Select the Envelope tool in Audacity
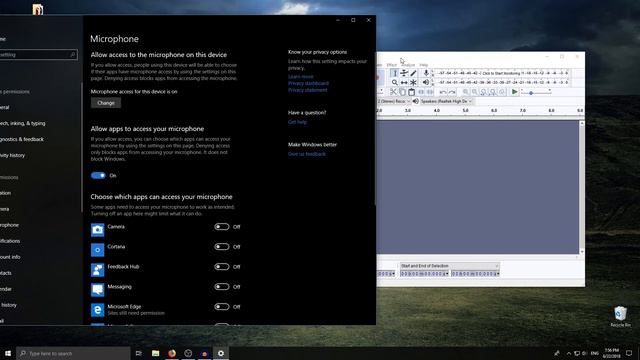This screenshot has width=640, height=360. 404,73
